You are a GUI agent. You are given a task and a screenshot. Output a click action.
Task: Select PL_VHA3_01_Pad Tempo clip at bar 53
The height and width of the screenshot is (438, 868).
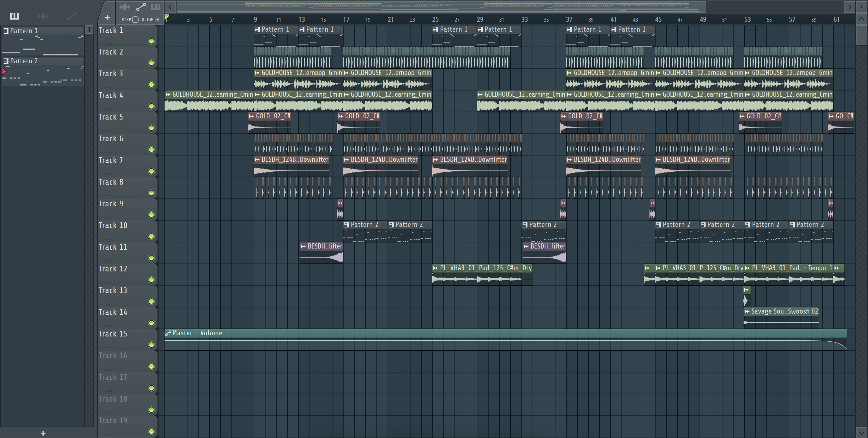pyautogui.click(x=788, y=275)
